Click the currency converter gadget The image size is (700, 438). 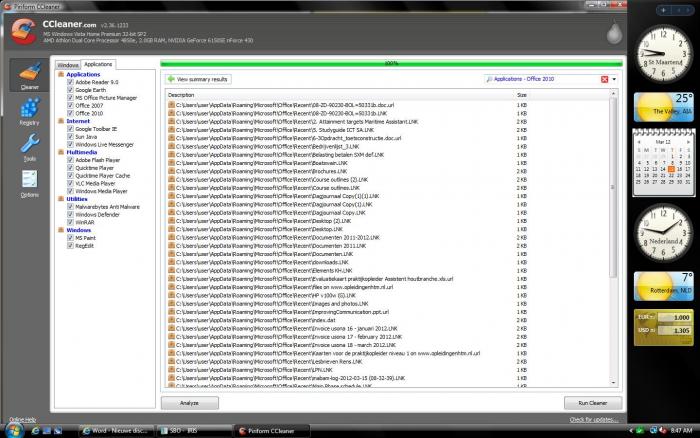[663, 327]
